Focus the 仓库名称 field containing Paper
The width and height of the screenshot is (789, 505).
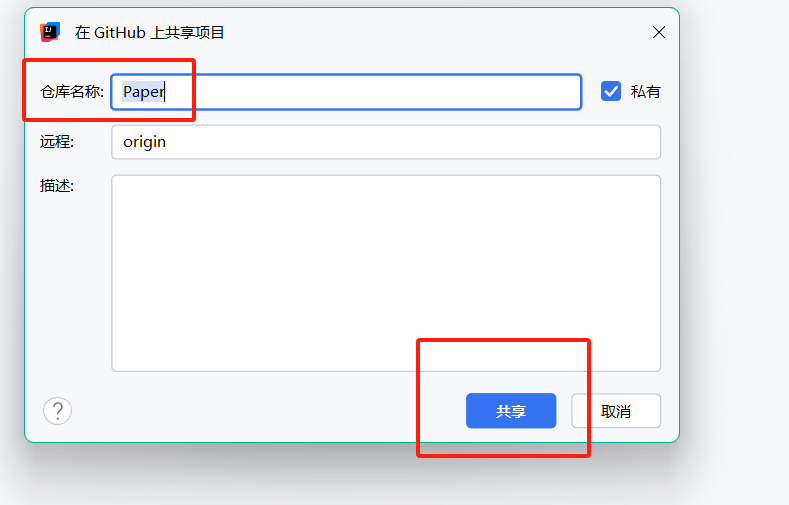(x=346, y=92)
